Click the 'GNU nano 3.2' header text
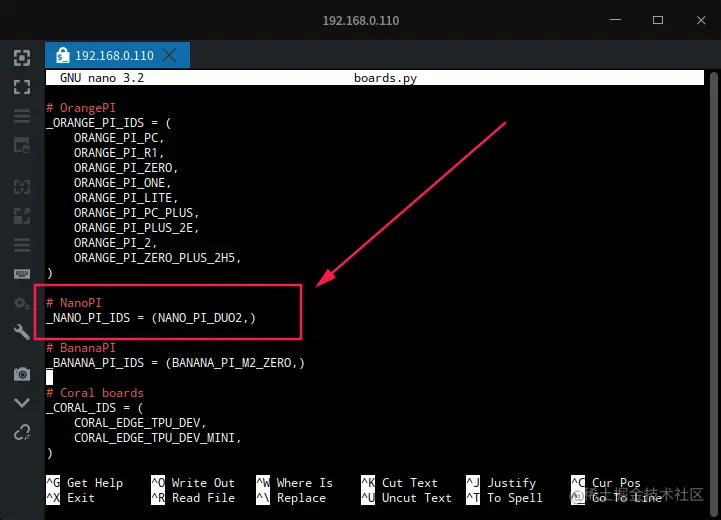 [102, 78]
